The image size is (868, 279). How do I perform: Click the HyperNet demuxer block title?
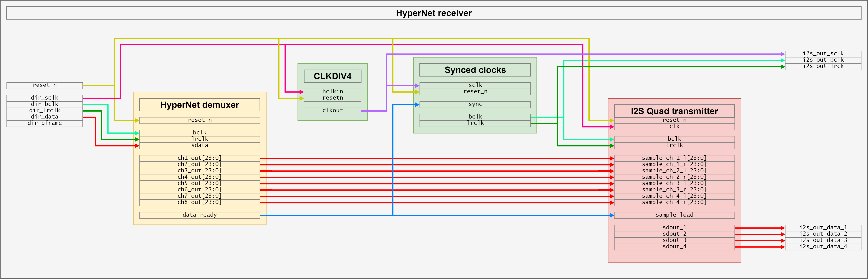tap(200, 105)
